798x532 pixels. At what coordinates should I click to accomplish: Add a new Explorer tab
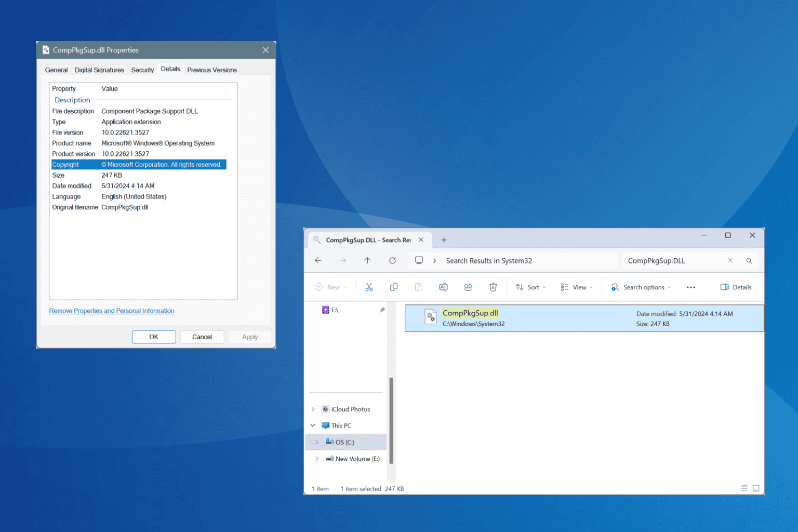[x=444, y=240]
